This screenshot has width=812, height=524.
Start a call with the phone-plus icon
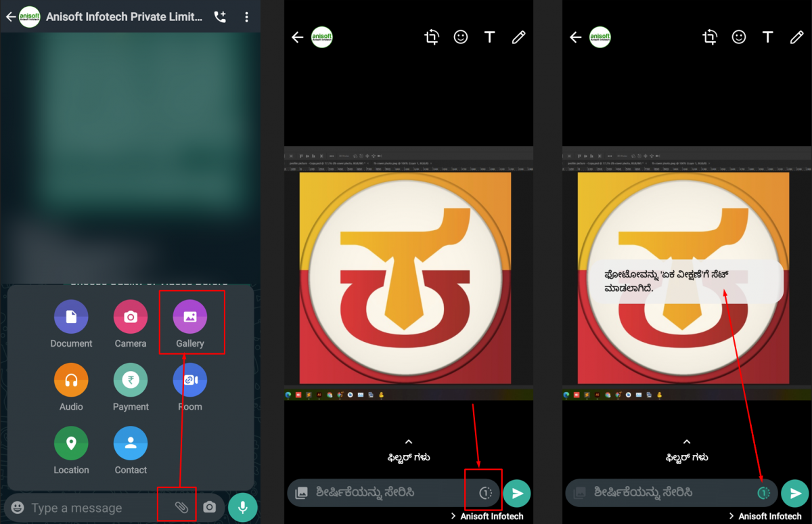[220, 17]
